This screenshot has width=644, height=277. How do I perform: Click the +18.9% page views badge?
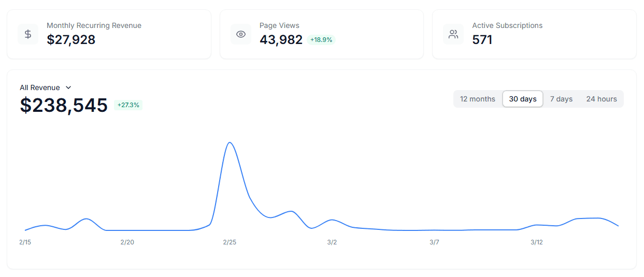(321, 40)
